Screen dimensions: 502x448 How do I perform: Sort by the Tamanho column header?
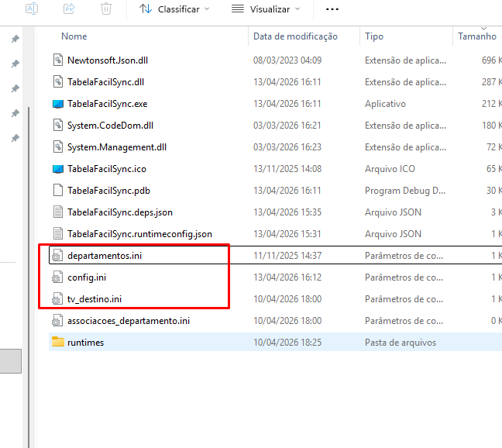(477, 36)
